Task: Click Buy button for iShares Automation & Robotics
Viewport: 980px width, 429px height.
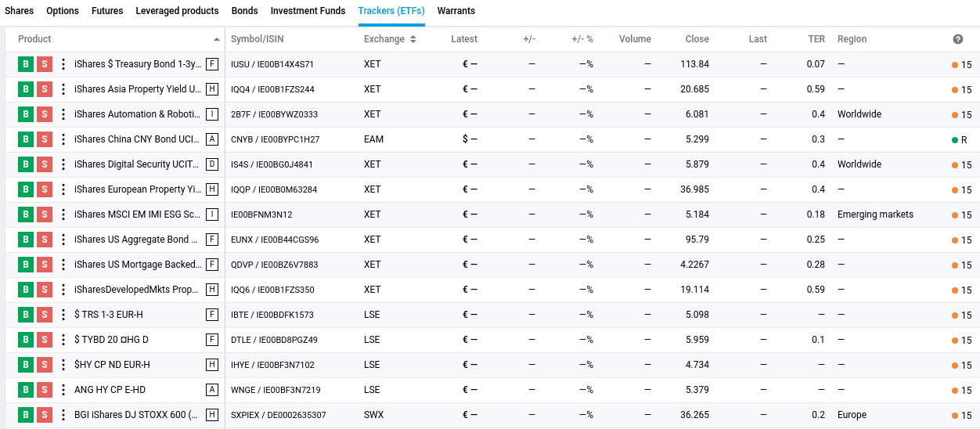Action: [26, 114]
